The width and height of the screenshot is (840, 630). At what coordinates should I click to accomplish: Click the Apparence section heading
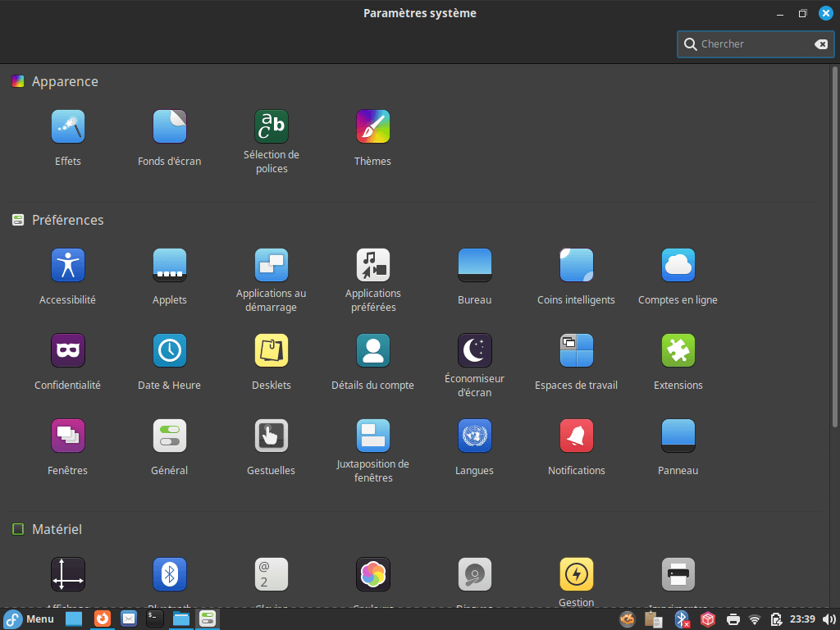tap(65, 81)
